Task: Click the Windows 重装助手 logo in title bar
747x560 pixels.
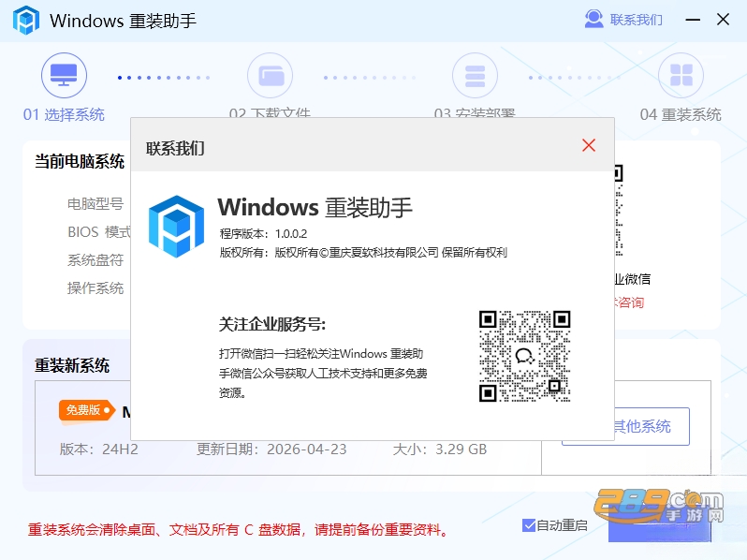Action: [25, 20]
